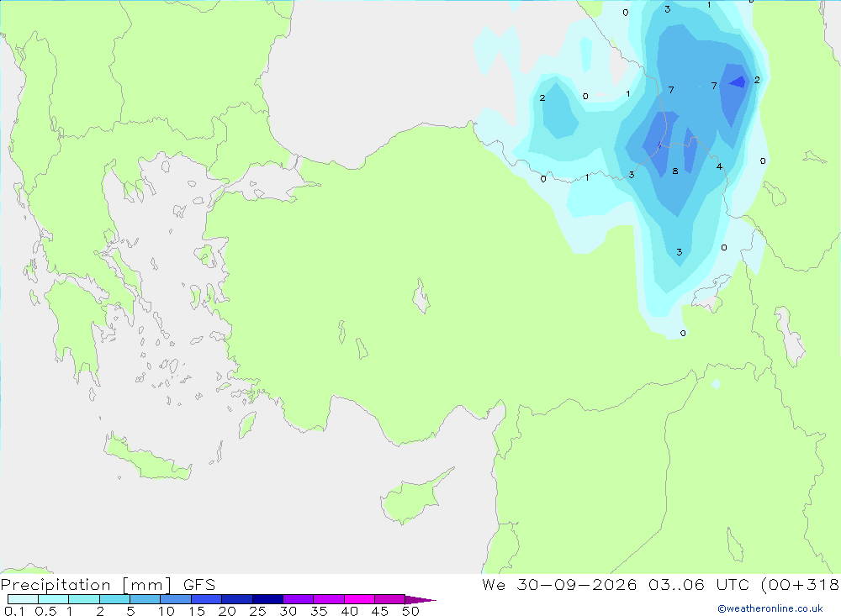Open the weatheronline.co.uk copyright link

770,608
